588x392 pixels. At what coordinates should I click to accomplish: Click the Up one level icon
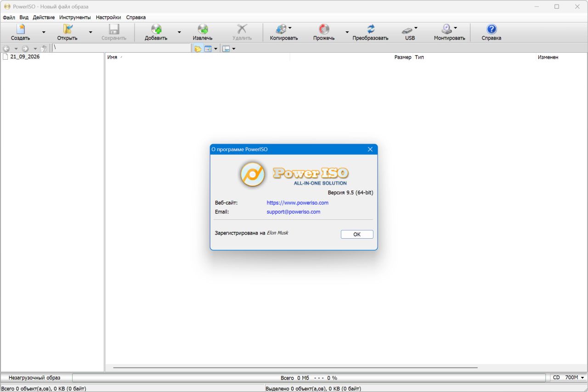tap(44, 49)
